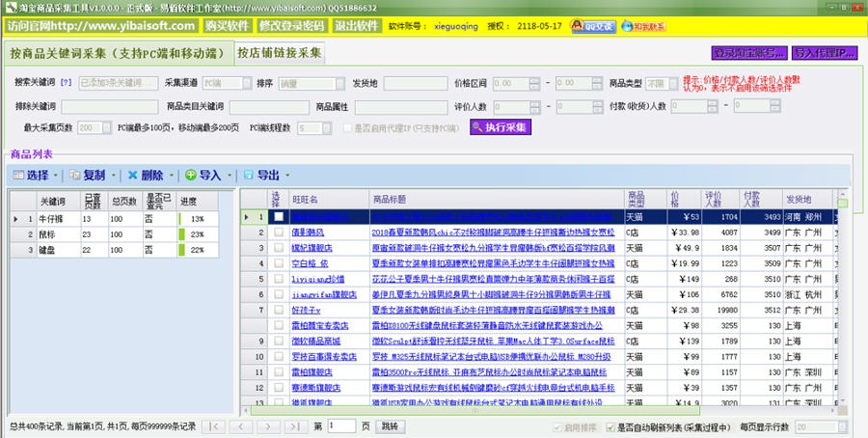Click the 23% progress bar for 鼠标

[x=198, y=234]
